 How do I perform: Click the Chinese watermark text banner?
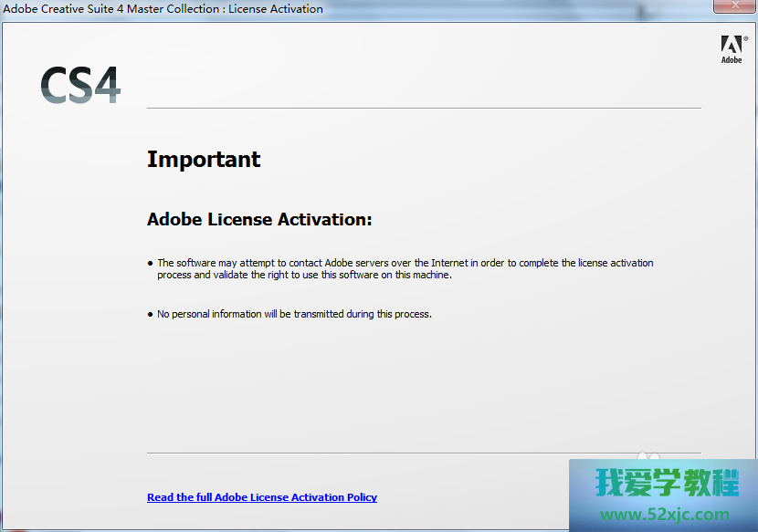(667, 483)
